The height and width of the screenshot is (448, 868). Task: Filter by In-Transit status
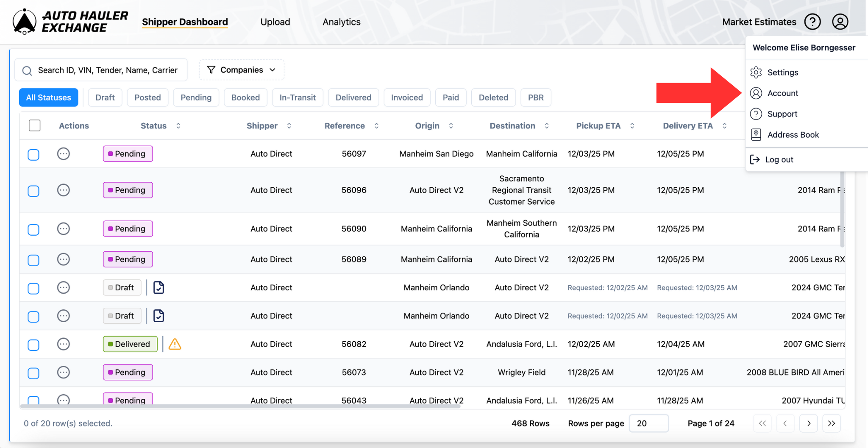[297, 97]
